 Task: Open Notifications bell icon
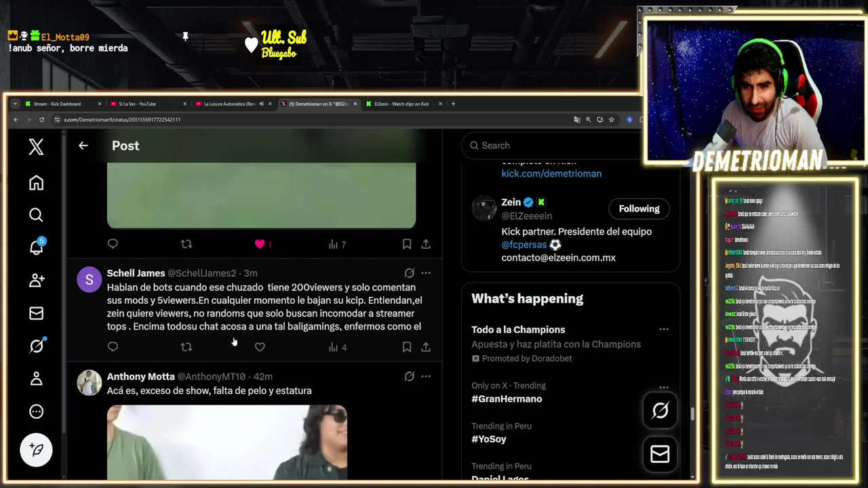pyautogui.click(x=37, y=247)
